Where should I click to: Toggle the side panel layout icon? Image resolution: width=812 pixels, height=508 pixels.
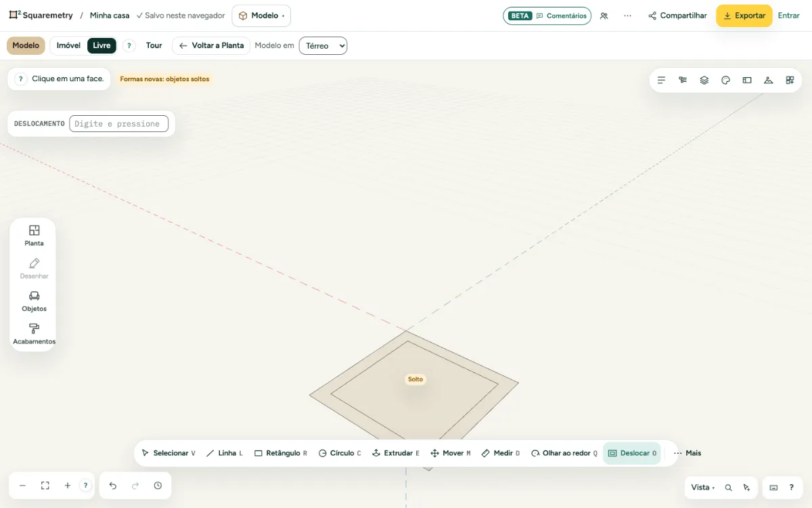747,80
